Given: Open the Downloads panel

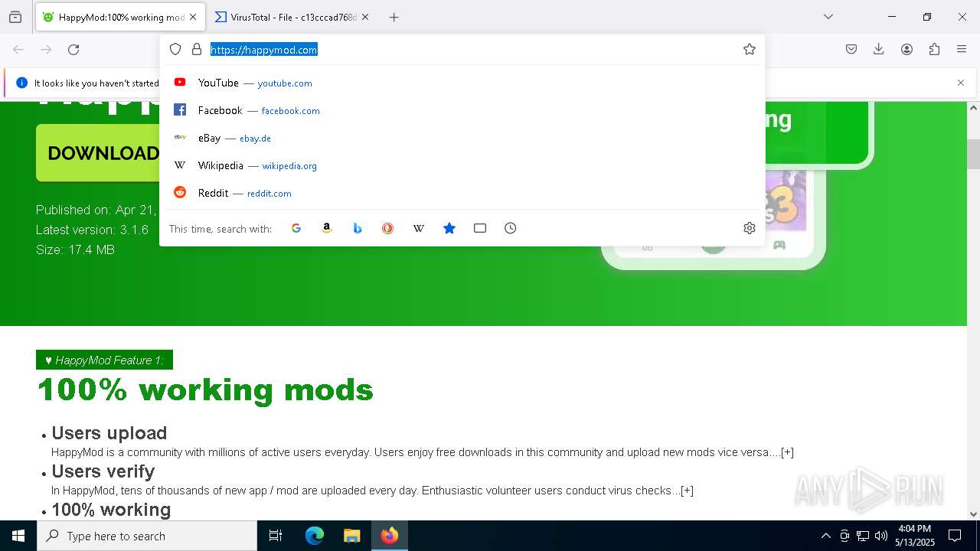Looking at the screenshot, I should coord(879,49).
